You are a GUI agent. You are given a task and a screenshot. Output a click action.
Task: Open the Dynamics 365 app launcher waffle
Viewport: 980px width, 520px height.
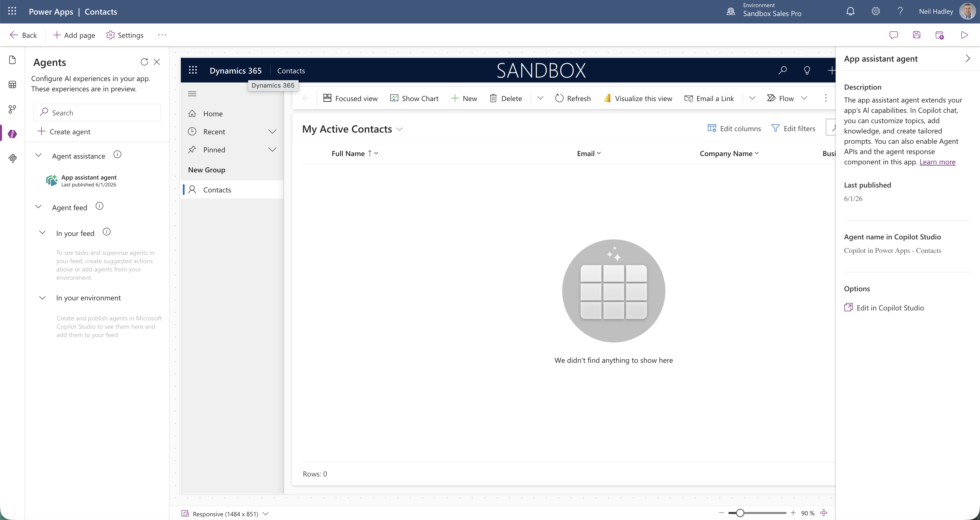coord(193,70)
